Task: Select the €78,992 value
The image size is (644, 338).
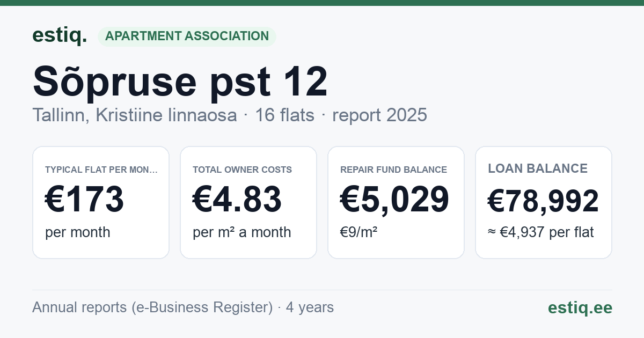Action: (x=543, y=201)
